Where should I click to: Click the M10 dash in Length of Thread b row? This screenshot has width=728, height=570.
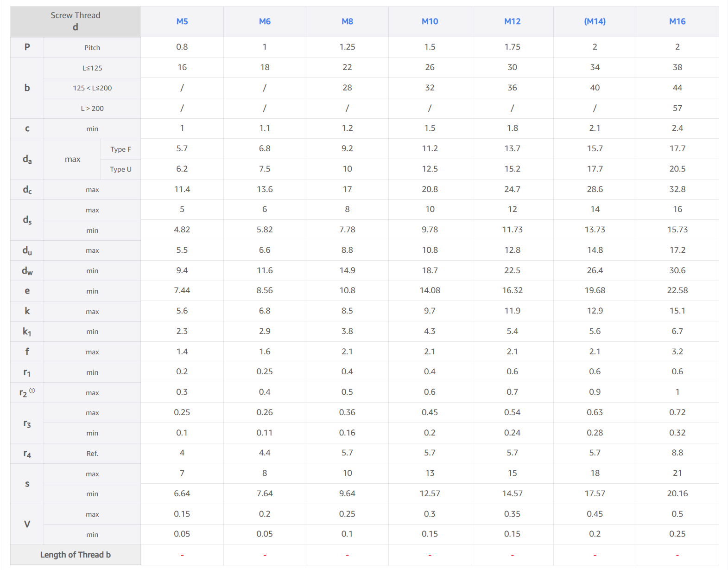click(x=430, y=555)
